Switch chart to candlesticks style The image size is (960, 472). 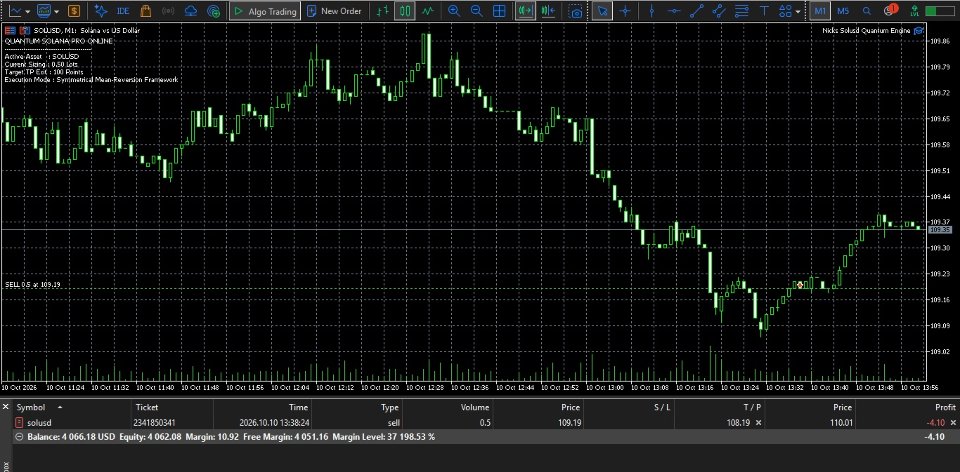pyautogui.click(x=405, y=11)
